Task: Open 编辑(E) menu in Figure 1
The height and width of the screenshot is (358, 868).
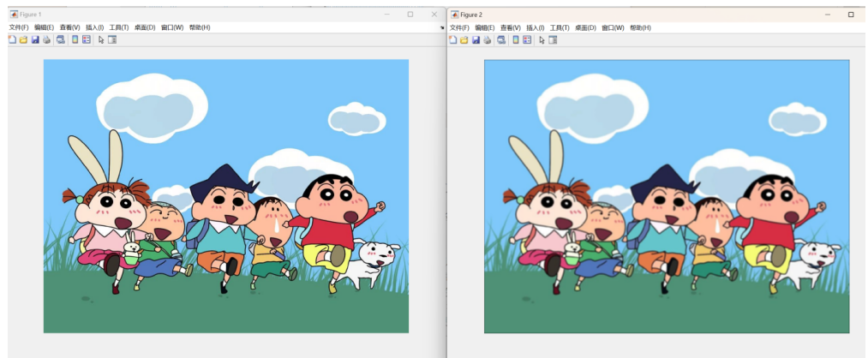Action: 44,27
